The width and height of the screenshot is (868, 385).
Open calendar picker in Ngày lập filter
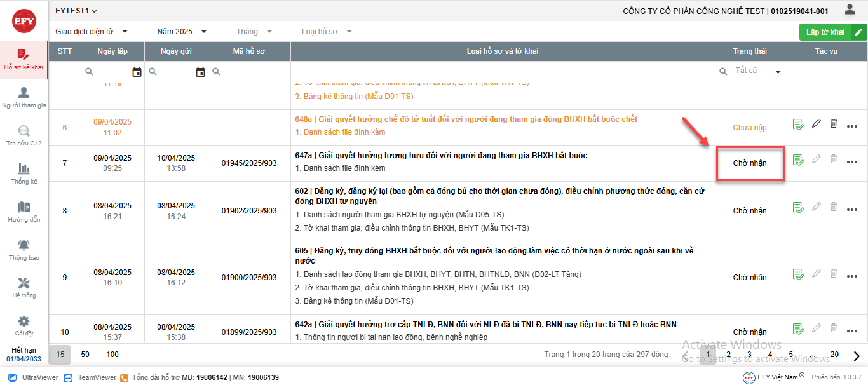137,72
